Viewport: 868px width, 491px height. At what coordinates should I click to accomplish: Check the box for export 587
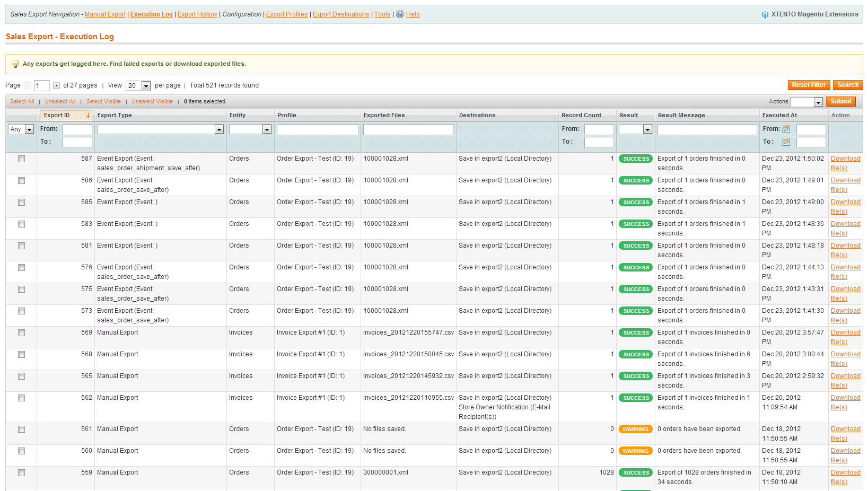click(22, 159)
